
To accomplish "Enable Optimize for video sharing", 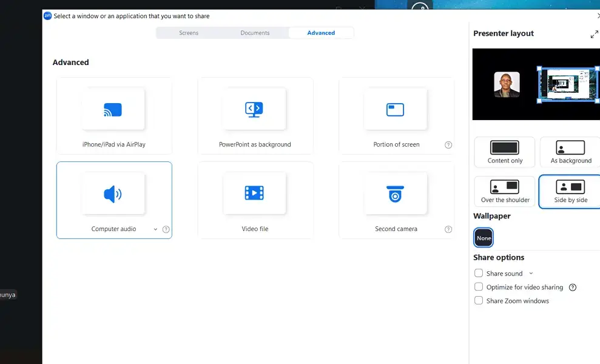I will tap(479, 287).
